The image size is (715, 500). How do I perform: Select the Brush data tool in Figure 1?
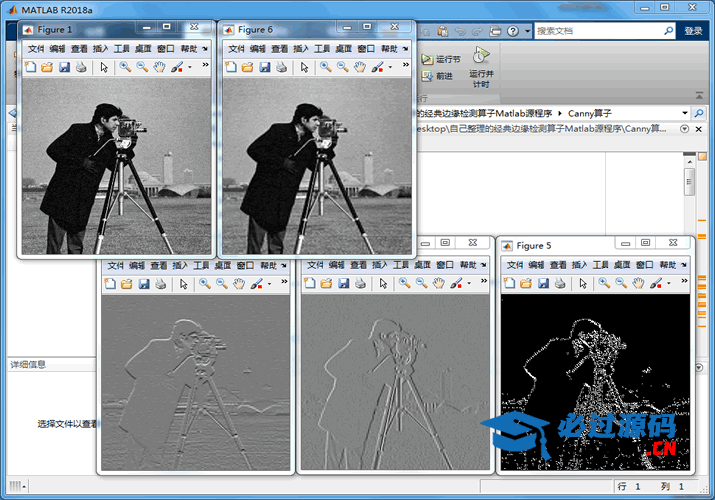click(176, 67)
